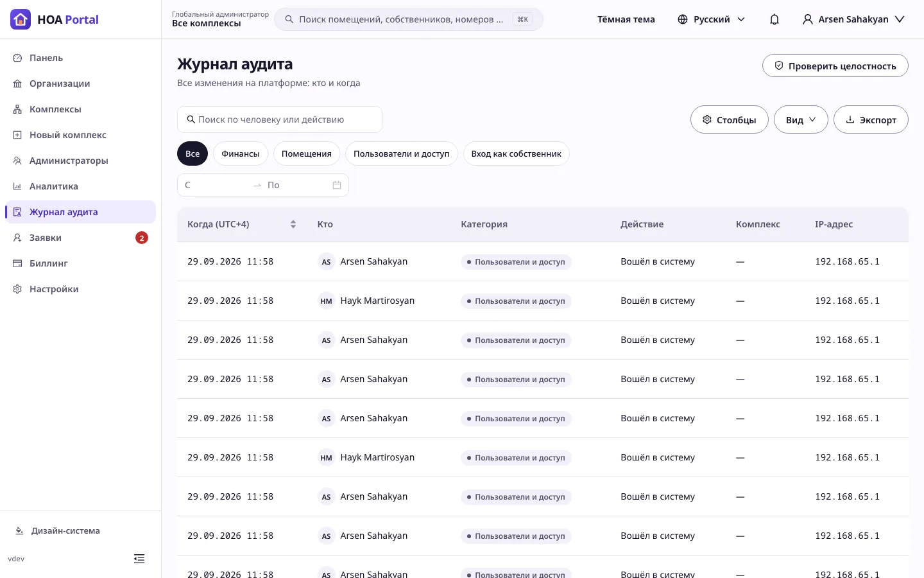
Task: Select the Вход как собственник filter
Action: point(517,153)
